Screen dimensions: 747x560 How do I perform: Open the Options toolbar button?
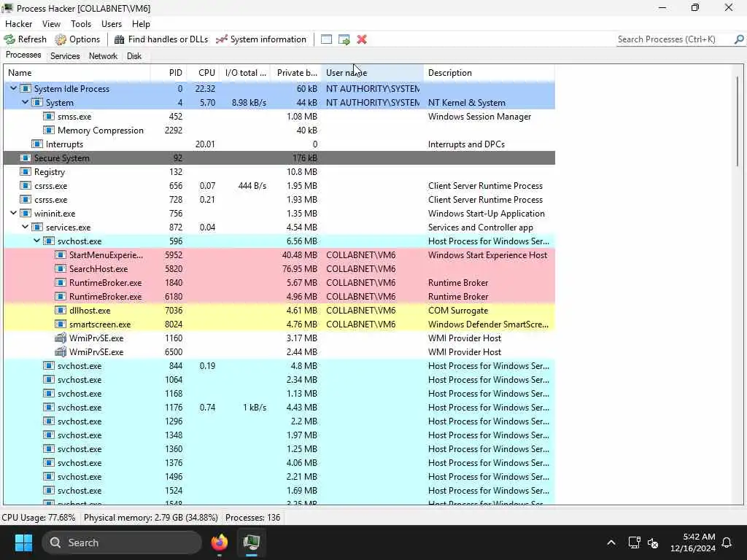[77, 39]
